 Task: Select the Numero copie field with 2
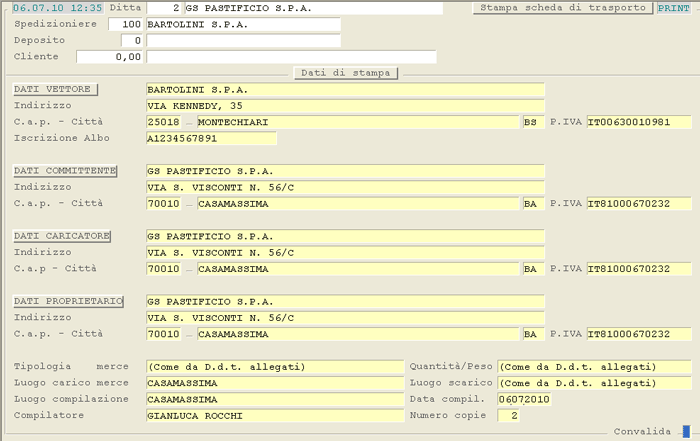(508, 416)
